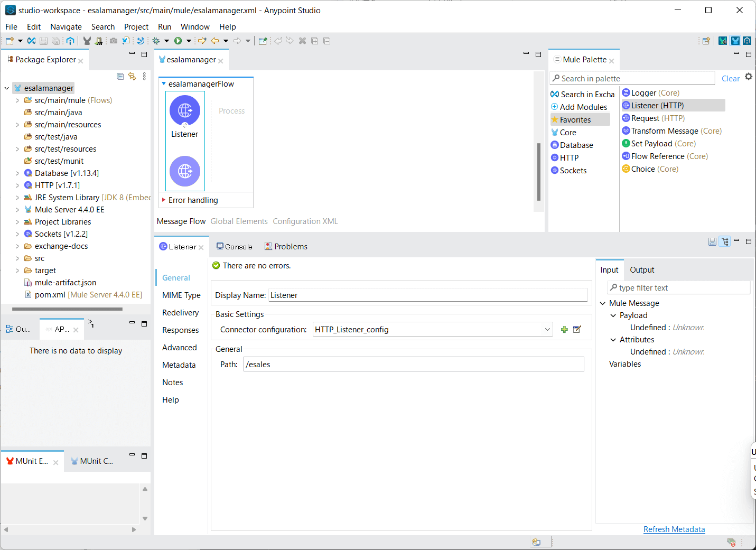Click the Refresh Metadata link
This screenshot has height=550, width=756.
tap(674, 529)
